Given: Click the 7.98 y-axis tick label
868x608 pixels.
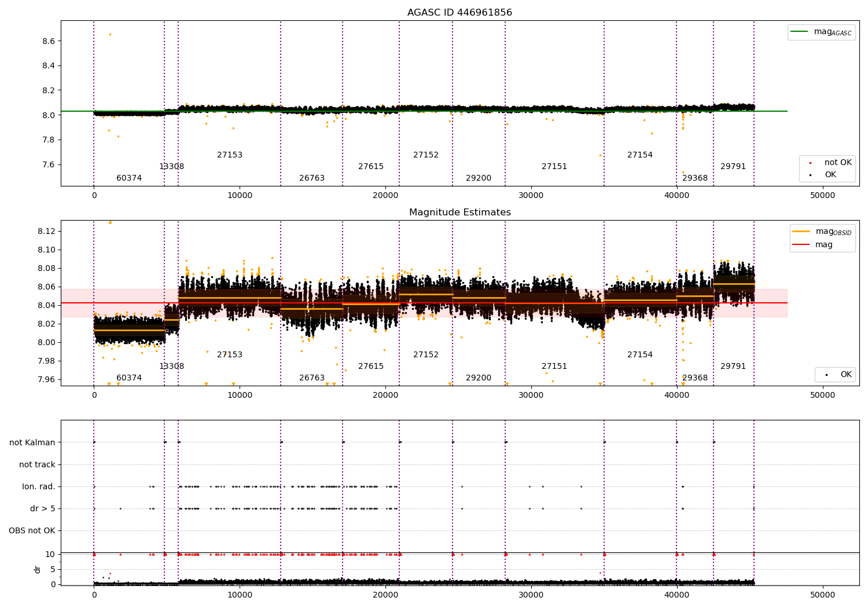Looking at the screenshot, I should point(46,361).
